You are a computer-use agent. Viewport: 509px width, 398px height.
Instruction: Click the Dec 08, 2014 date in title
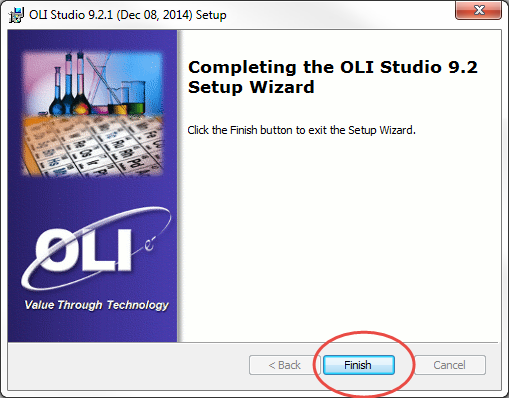click(x=154, y=15)
